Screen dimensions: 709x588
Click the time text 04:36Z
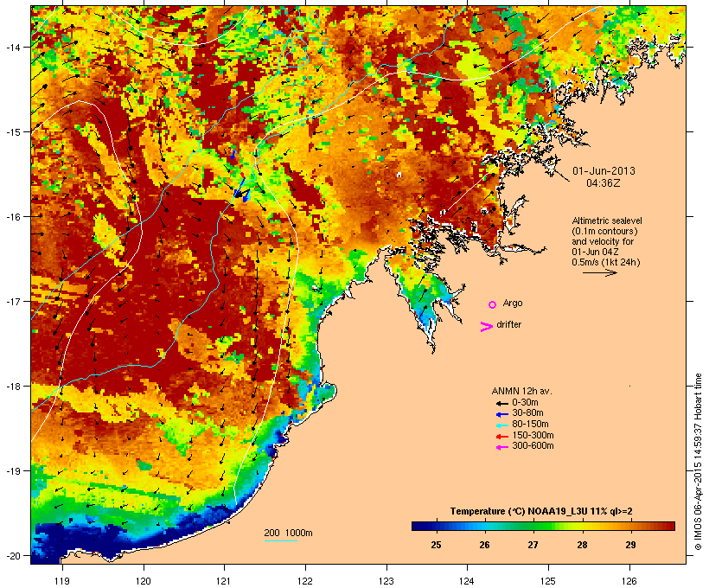(604, 183)
